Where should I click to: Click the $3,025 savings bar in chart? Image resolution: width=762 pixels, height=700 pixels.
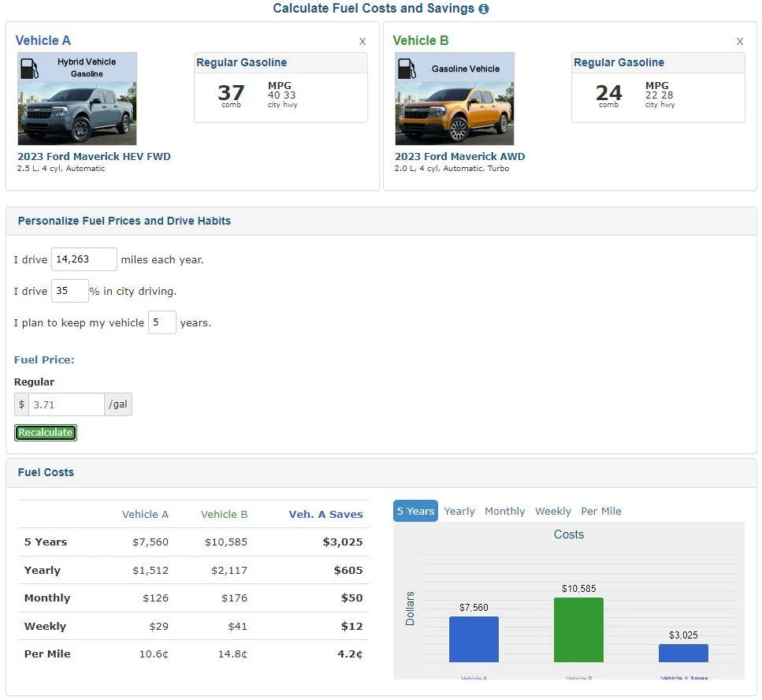coord(683,653)
